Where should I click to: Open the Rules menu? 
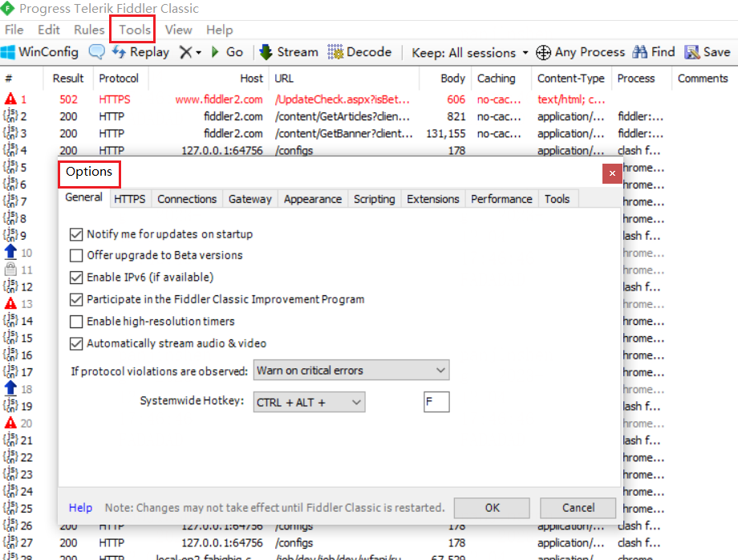tap(89, 30)
